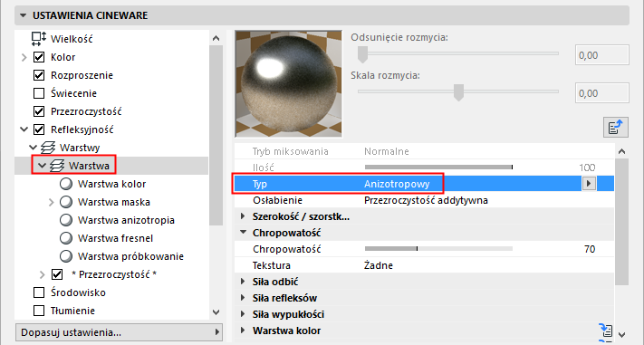Collapse the USTAWIENIA CINEWARE panel
The width and height of the screenshot is (644, 345).
[23, 15]
